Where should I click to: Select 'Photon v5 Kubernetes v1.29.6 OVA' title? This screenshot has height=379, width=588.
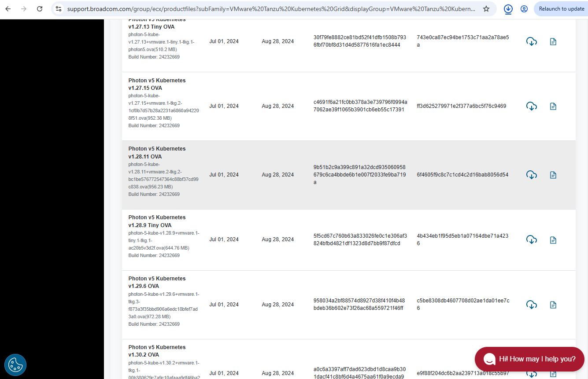(157, 282)
